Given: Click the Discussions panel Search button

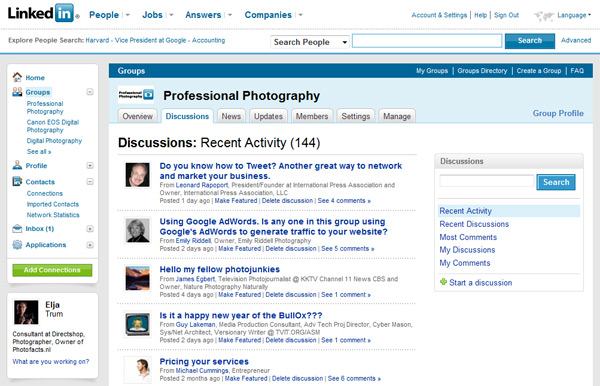Looking at the screenshot, I should (556, 182).
